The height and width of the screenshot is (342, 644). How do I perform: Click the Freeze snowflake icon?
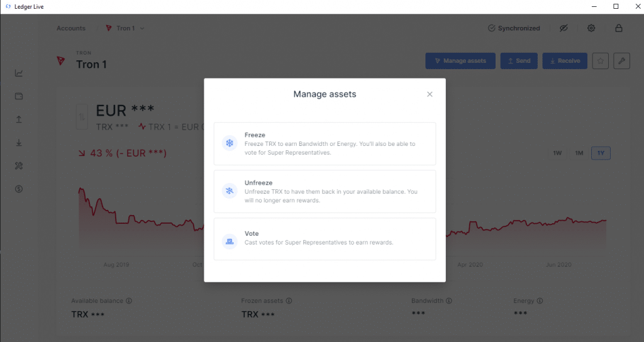230,143
